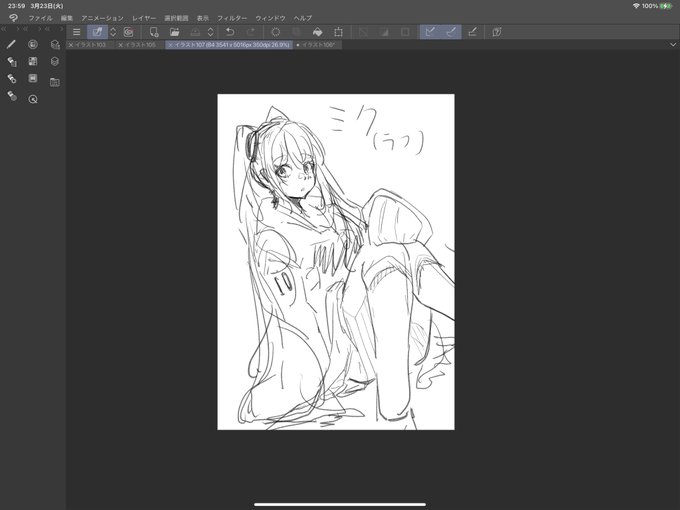680x510 pixels.
Task: Switch to the イラスト103 tab
Action: point(90,45)
